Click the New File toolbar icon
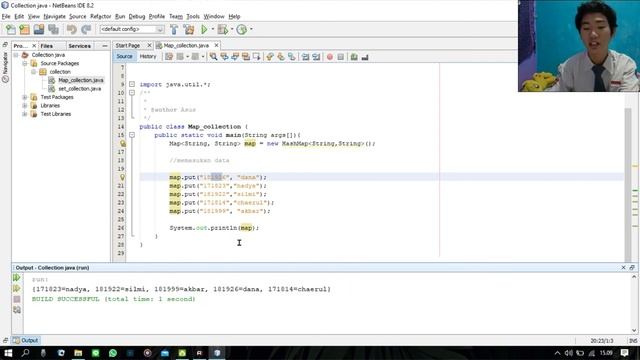This screenshot has width=640, height=360. pos(11,29)
